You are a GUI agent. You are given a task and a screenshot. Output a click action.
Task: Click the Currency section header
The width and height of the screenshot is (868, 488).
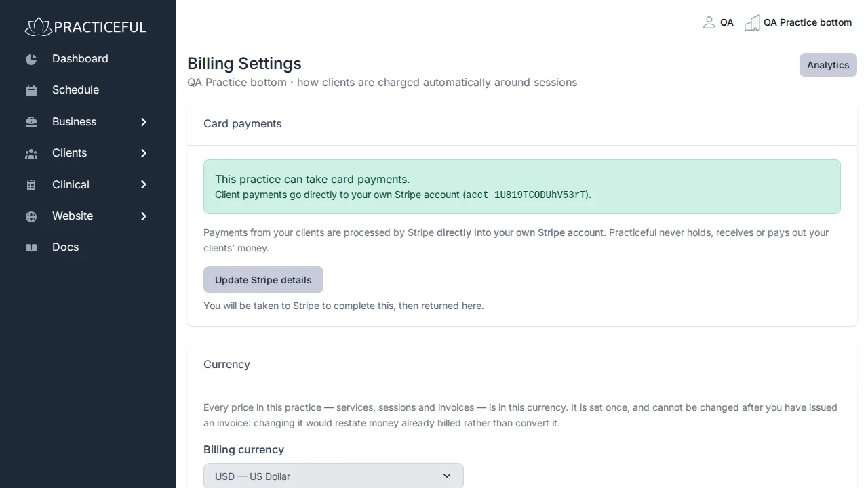[x=226, y=364]
